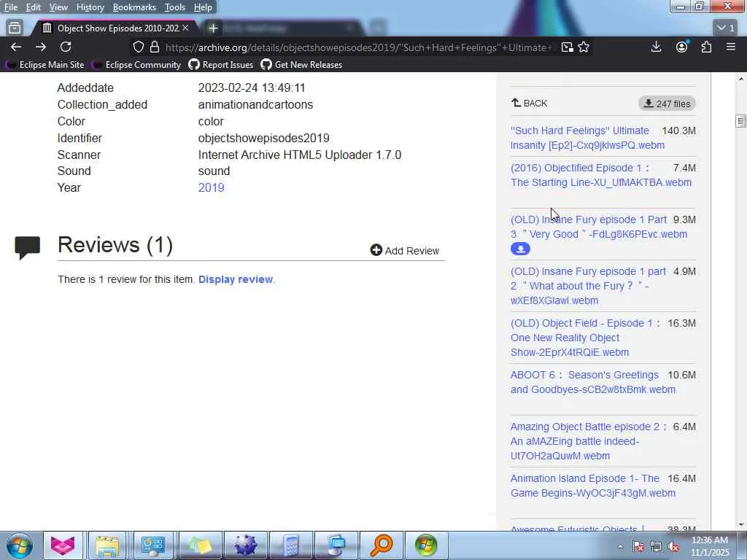Open the tab overview workspace icon
Image resolution: width=747 pixels, height=560 pixels.
click(15, 28)
